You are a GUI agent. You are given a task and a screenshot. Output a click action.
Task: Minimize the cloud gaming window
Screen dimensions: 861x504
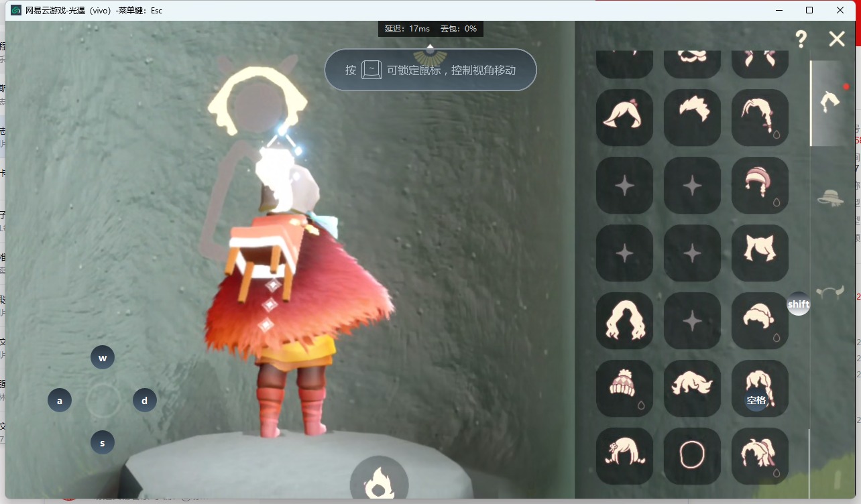(779, 10)
